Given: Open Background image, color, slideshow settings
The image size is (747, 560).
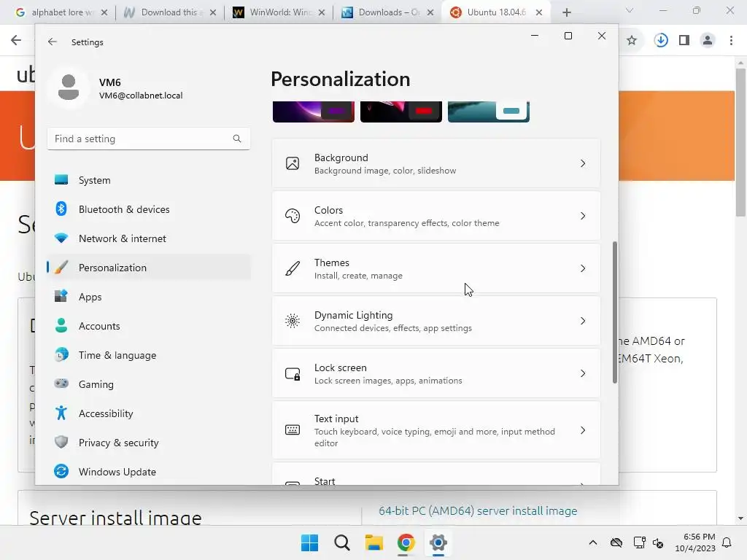Looking at the screenshot, I should pyautogui.click(x=436, y=163).
